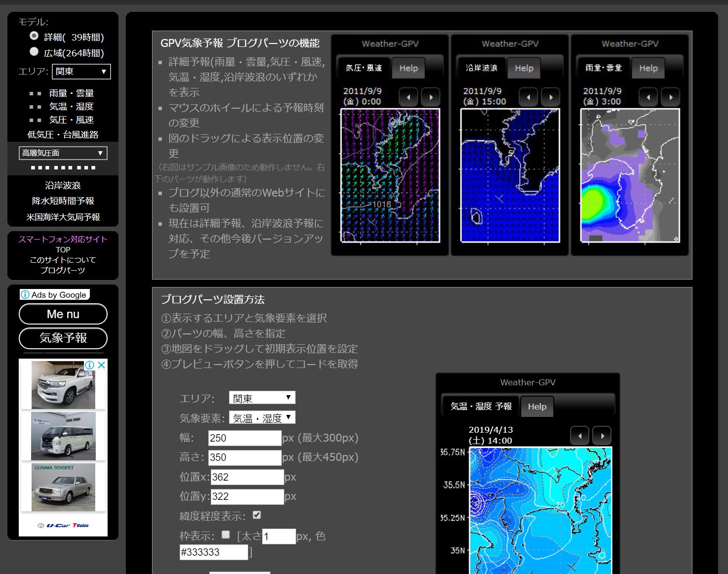Viewport: 728px width, 574px height.
Task: Open the ブログパーツ sidebar link
Action: (x=63, y=270)
